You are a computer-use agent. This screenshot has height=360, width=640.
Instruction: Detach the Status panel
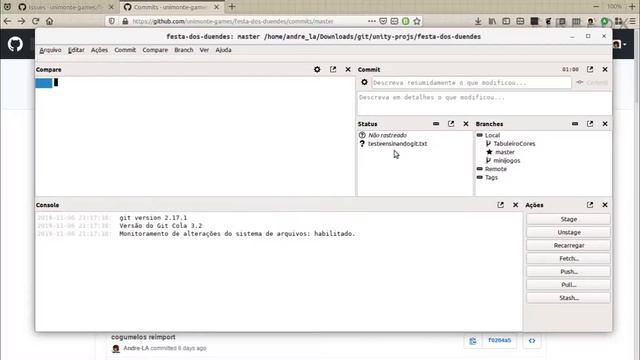[451, 124]
